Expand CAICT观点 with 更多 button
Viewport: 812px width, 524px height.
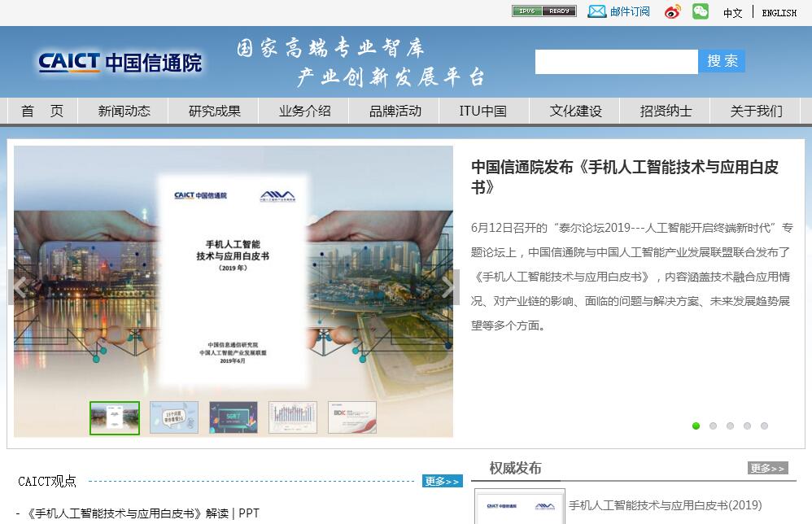pyautogui.click(x=442, y=481)
